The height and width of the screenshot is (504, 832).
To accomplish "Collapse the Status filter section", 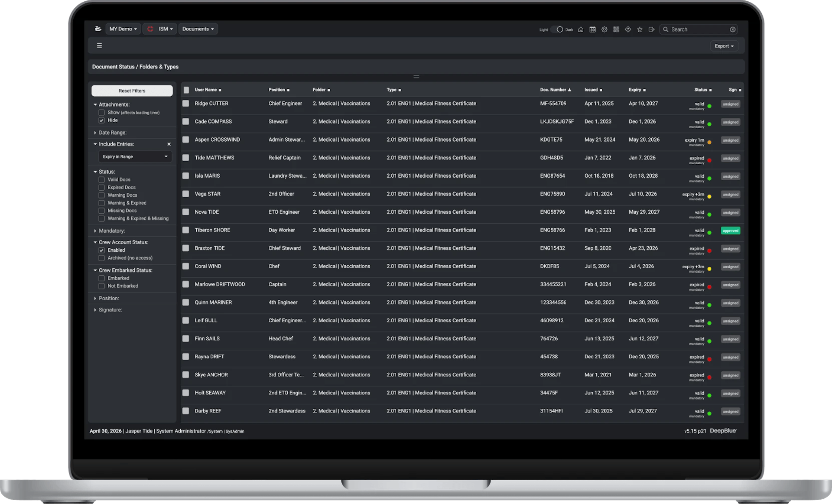I will [104, 172].
